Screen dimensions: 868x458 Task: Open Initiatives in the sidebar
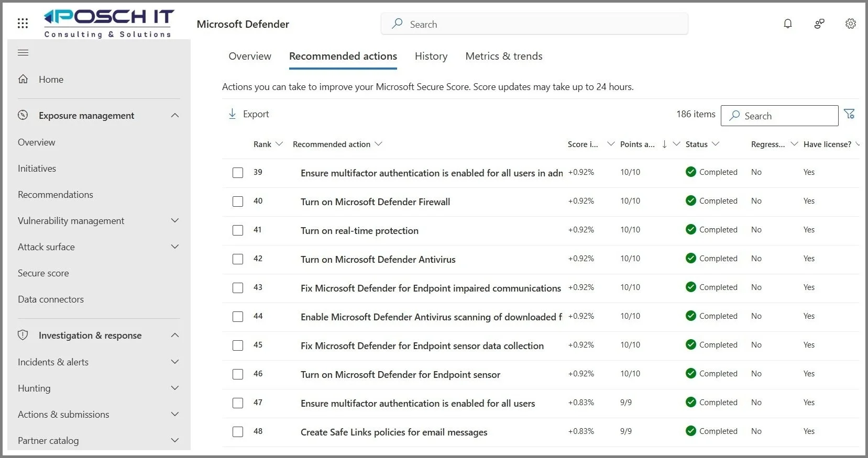click(x=37, y=168)
